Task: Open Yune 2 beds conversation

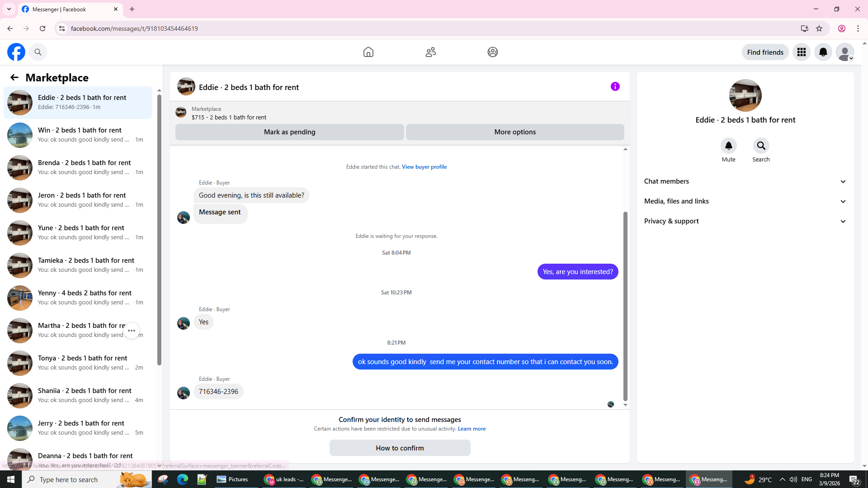Action: tap(78, 232)
